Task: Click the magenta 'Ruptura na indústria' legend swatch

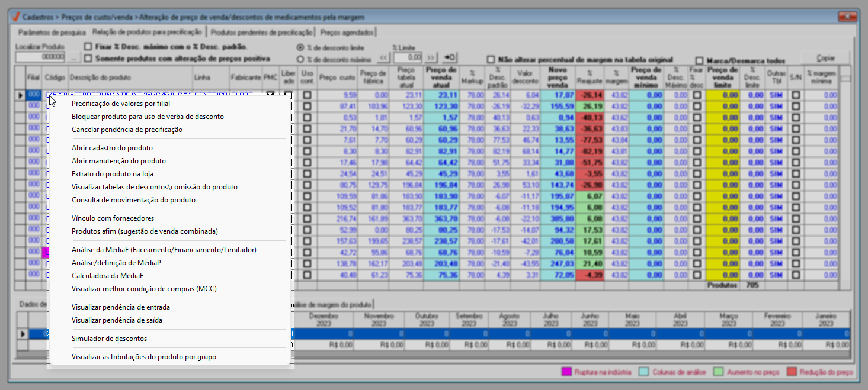Action: 566,372
